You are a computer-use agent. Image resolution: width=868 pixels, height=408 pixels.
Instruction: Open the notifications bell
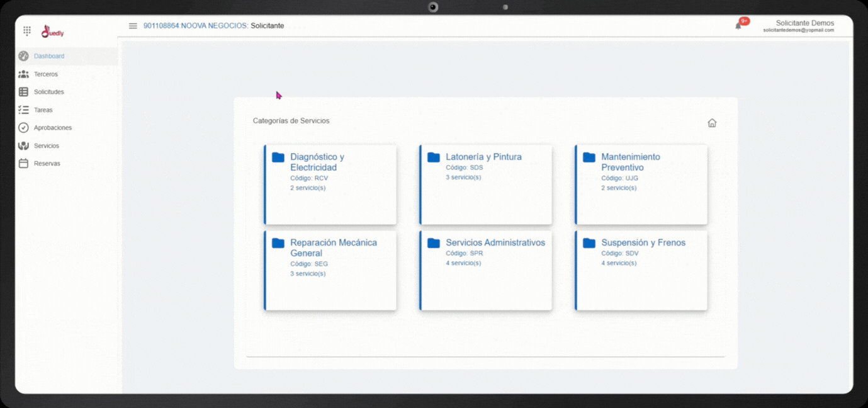click(738, 26)
